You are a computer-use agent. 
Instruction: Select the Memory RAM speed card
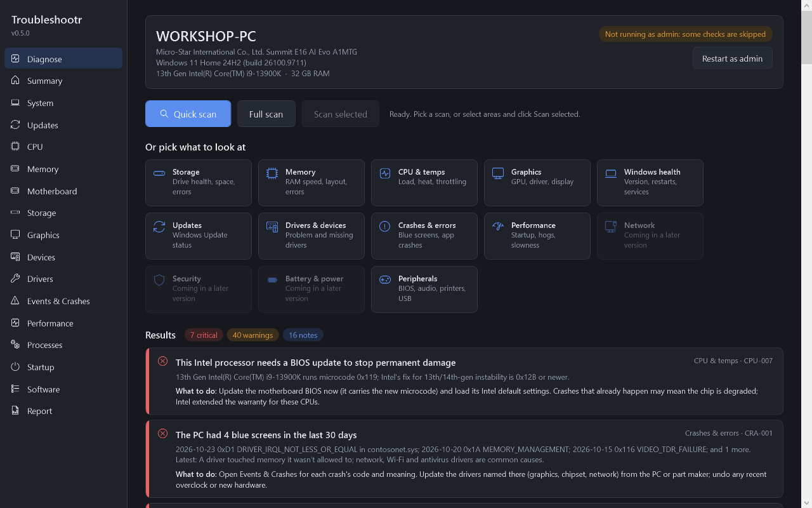tap(311, 182)
